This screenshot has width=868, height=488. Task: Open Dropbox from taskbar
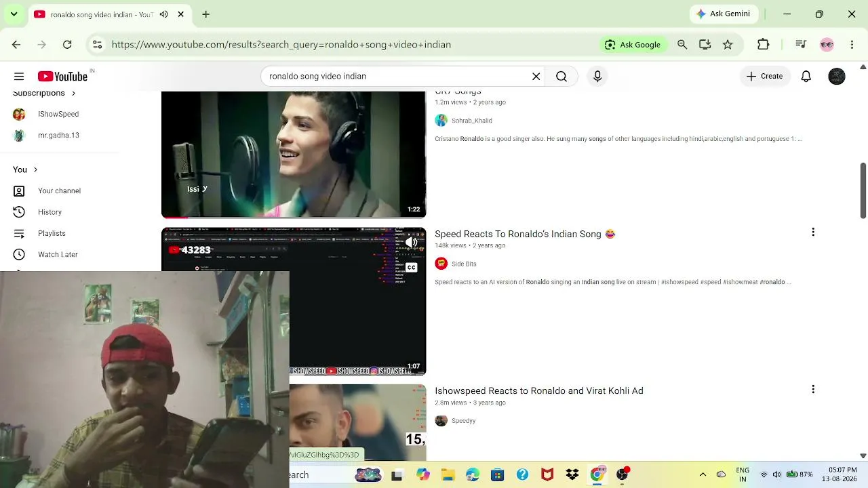[572, 475]
